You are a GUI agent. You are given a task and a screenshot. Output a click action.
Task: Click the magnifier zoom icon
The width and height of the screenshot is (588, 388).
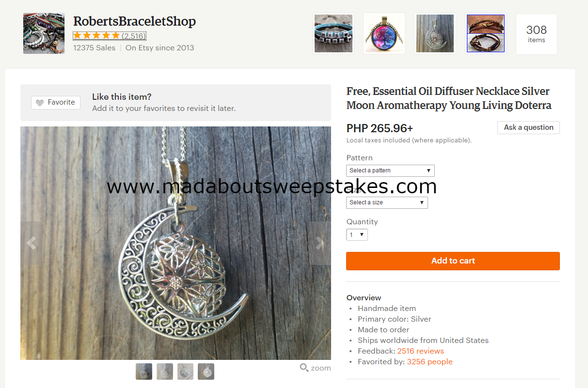point(304,368)
